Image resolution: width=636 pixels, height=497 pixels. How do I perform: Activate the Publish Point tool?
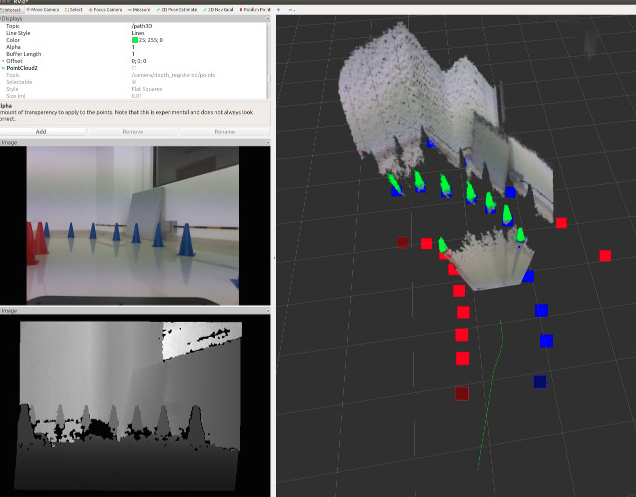click(x=255, y=9)
